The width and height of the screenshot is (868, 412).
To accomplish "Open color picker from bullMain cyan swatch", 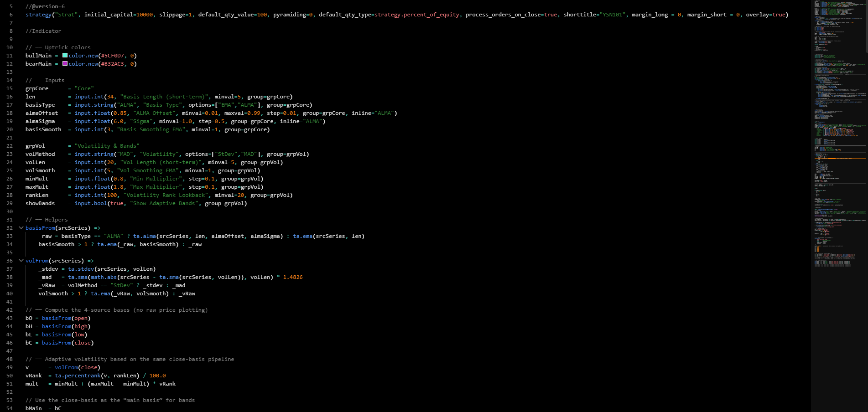I will point(65,55).
